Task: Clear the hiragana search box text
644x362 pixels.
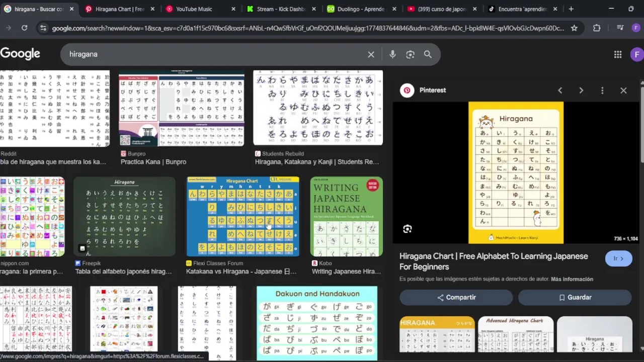Action: pos(371,54)
